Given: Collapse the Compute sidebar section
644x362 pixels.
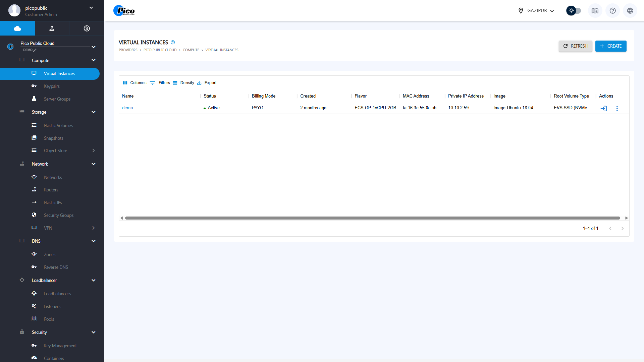Looking at the screenshot, I should pos(94,60).
